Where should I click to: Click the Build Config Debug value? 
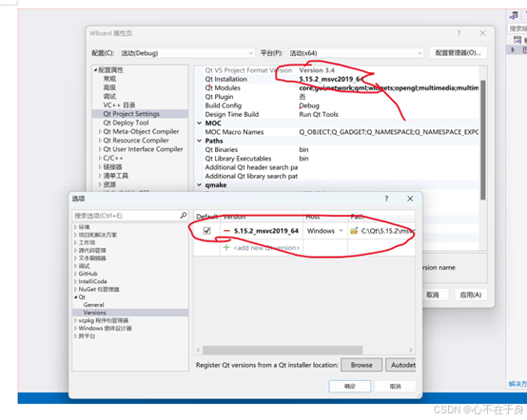pyautogui.click(x=309, y=105)
